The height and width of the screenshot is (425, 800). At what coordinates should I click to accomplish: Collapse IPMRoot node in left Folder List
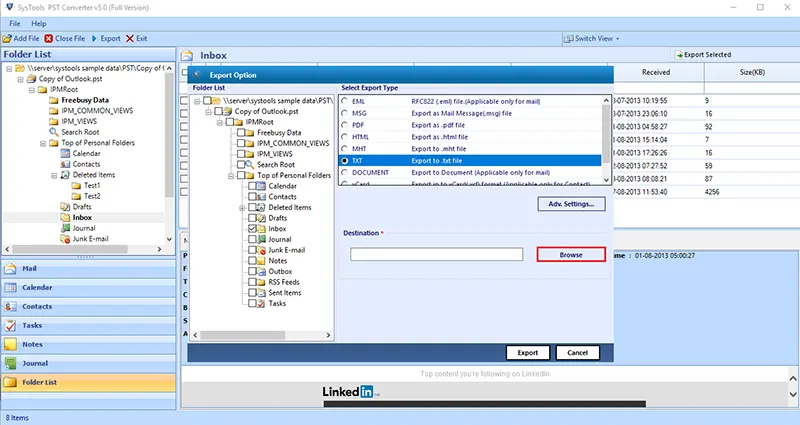click(32, 90)
